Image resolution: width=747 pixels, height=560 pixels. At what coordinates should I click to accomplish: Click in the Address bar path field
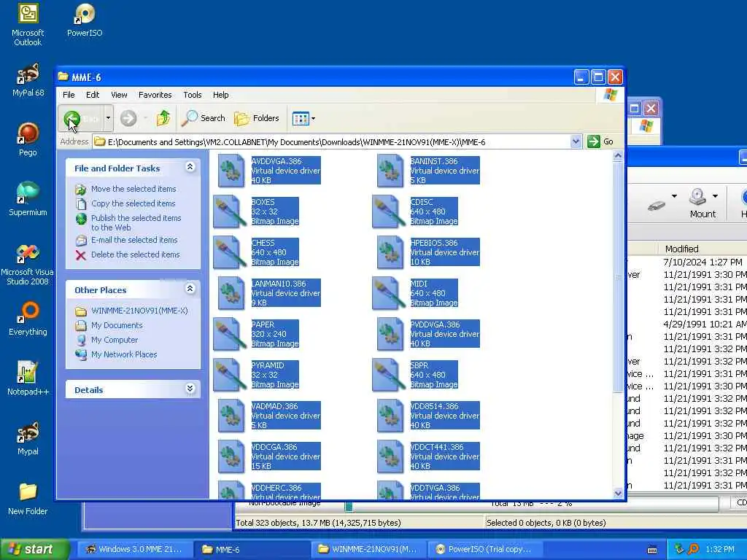pos(332,142)
